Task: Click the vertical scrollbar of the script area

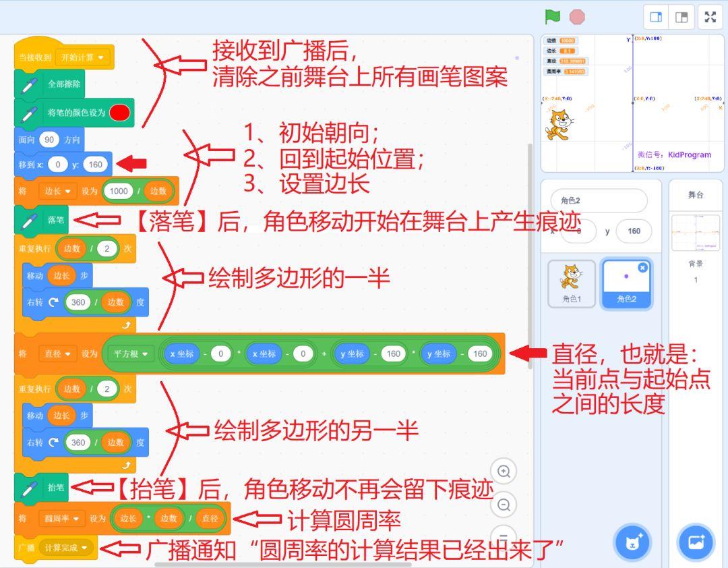Action: click(x=530, y=256)
